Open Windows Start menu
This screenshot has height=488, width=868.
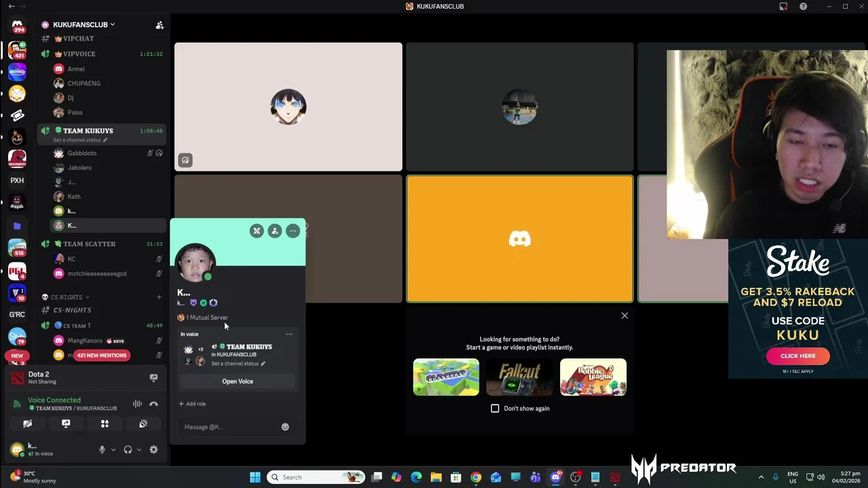click(x=255, y=477)
